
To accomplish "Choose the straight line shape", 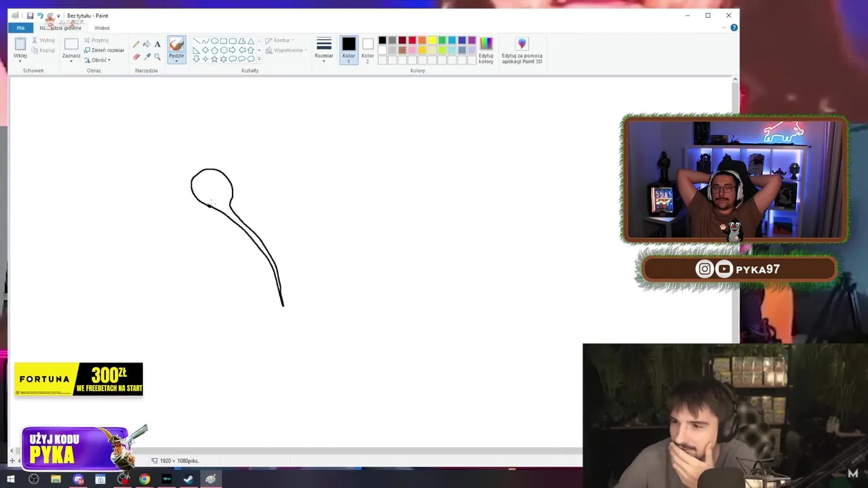I will (x=197, y=41).
